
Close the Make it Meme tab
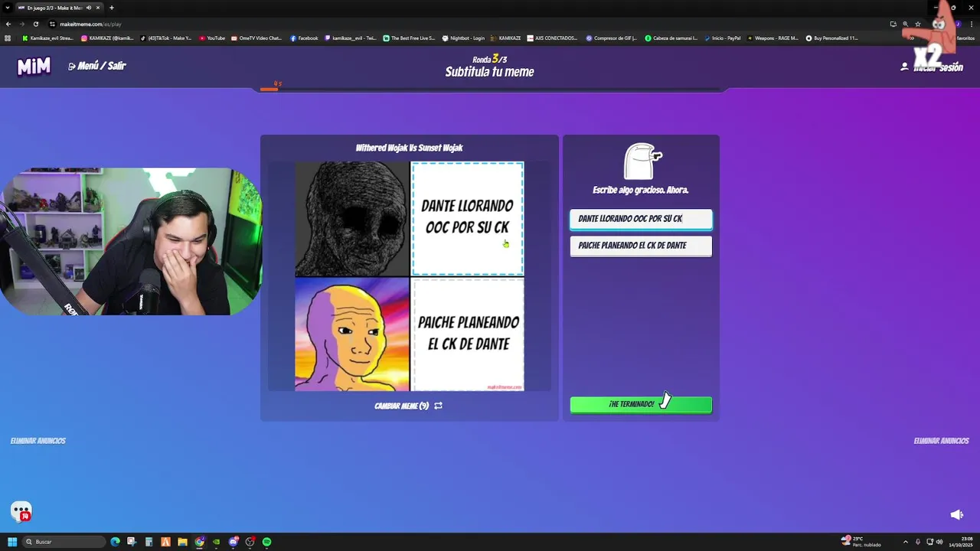[x=98, y=8]
